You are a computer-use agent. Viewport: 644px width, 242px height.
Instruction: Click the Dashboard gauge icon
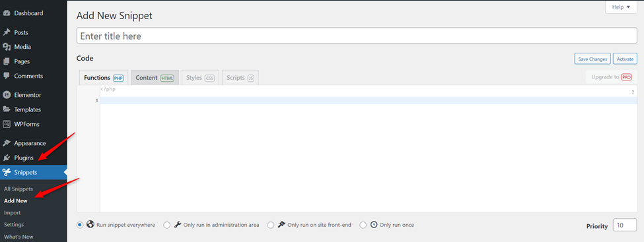(7, 13)
